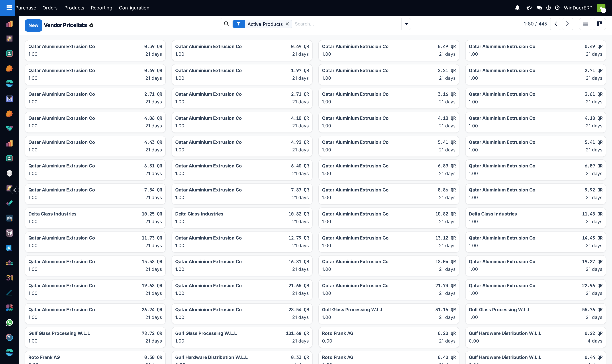Open the checkmark app in sidebar
The width and height of the screenshot is (612, 364).
point(9,203)
